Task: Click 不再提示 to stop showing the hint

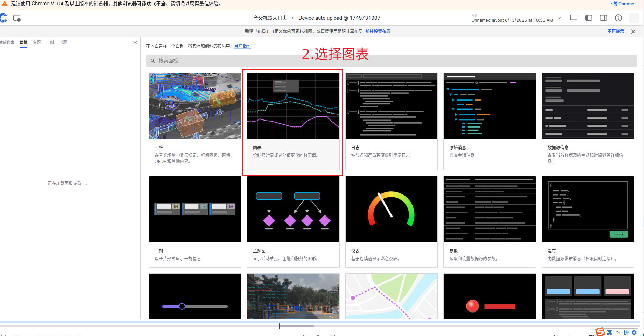Action: coord(616,32)
